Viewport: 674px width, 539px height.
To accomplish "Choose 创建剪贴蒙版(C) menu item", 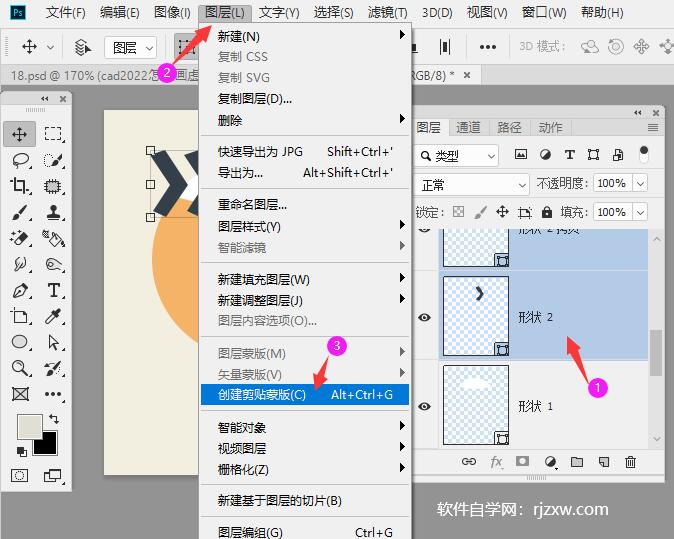I will (305, 395).
